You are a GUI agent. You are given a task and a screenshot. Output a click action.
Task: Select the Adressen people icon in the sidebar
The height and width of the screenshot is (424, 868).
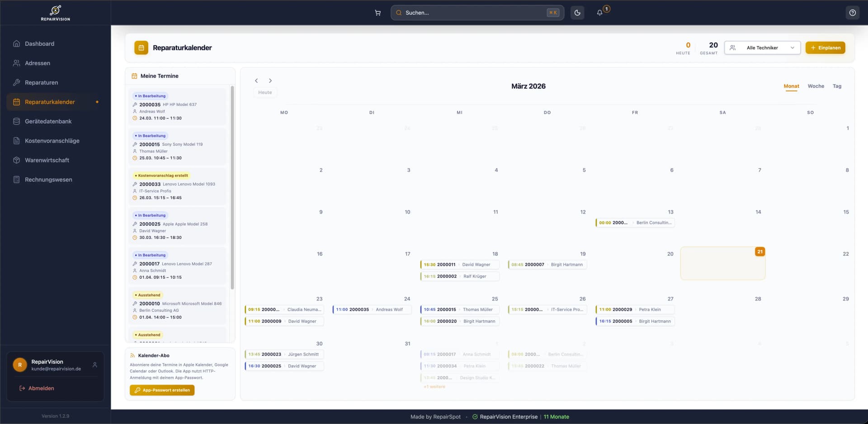point(16,63)
